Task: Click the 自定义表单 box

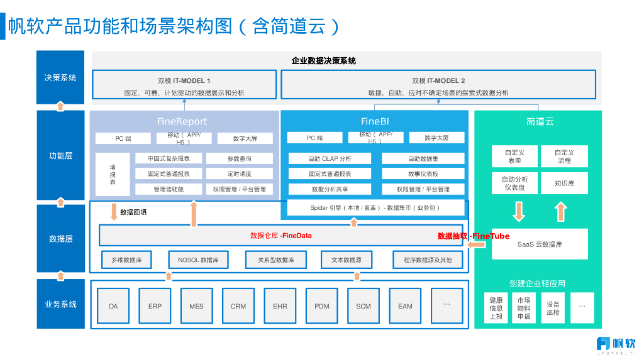Action: [x=514, y=156]
